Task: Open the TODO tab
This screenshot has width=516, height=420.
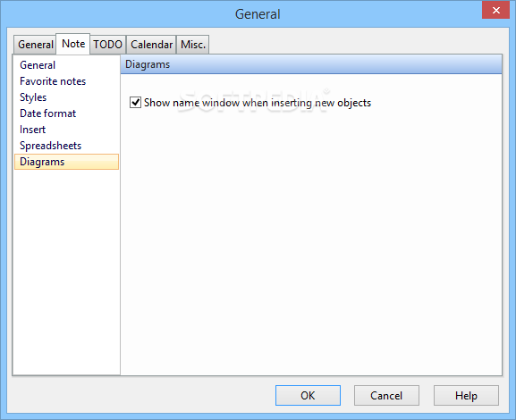Action: (108, 45)
